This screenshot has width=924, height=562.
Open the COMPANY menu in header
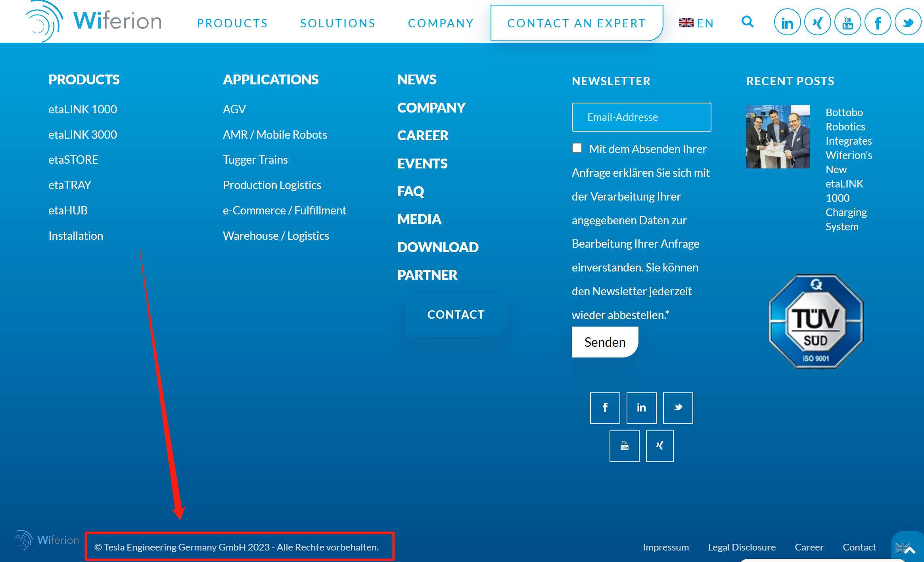[x=441, y=23]
